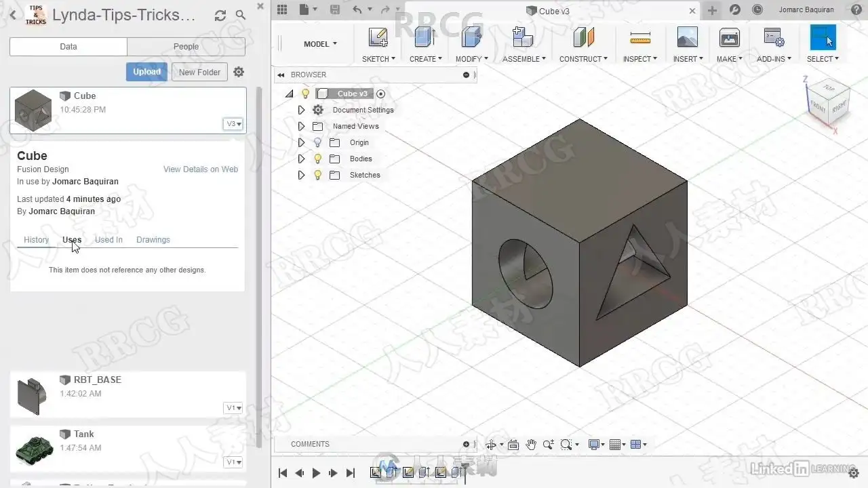Open the Sketch tool icon
868x488 pixels.
pos(378,38)
